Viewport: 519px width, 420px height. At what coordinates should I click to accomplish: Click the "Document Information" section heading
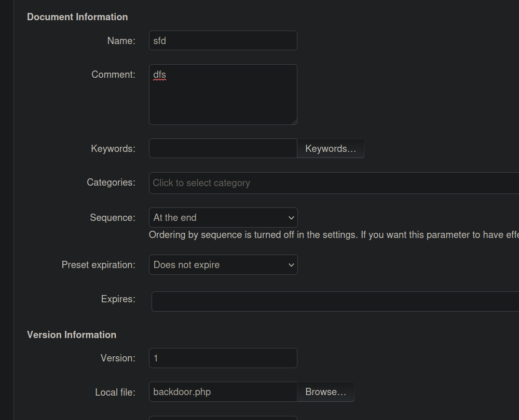tap(77, 17)
